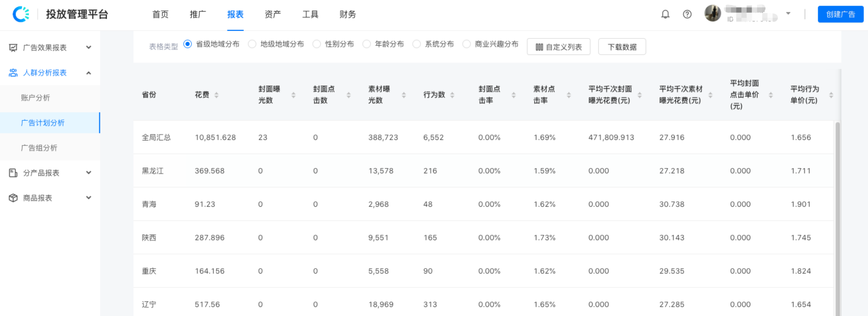Sort by the 封面点击率 column arrows
868x316 pixels.
coord(514,95)
